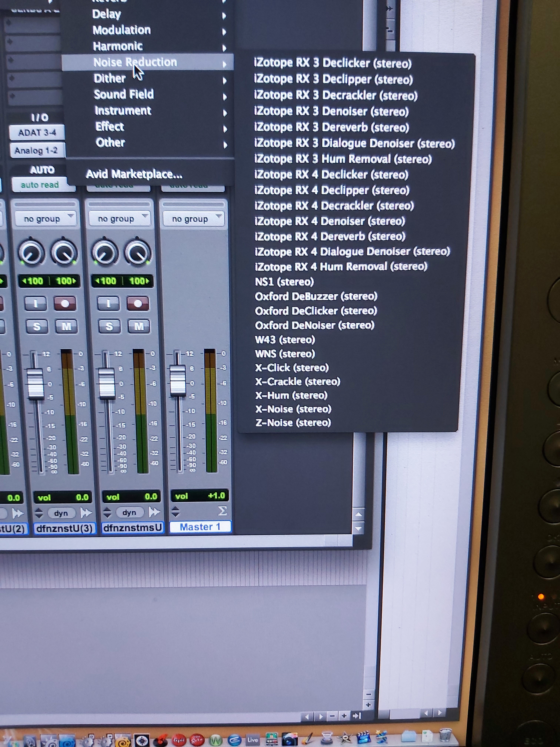This screenshot has width=560, height=747.
Task: Open the compass-style icon in the Dock
Action: 141,741
